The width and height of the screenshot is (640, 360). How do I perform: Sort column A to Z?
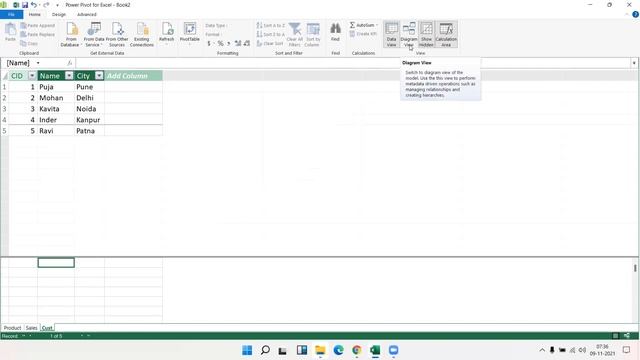click(x=271, y=25)
